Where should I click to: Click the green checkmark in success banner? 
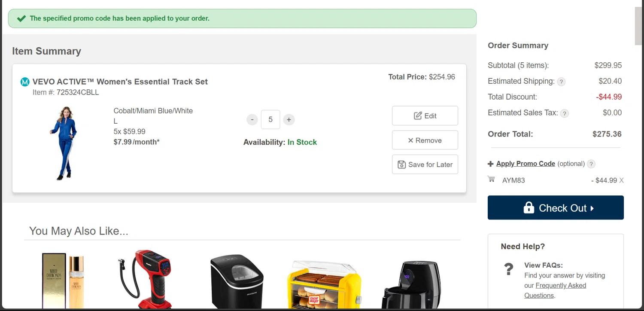click(21, 18)
